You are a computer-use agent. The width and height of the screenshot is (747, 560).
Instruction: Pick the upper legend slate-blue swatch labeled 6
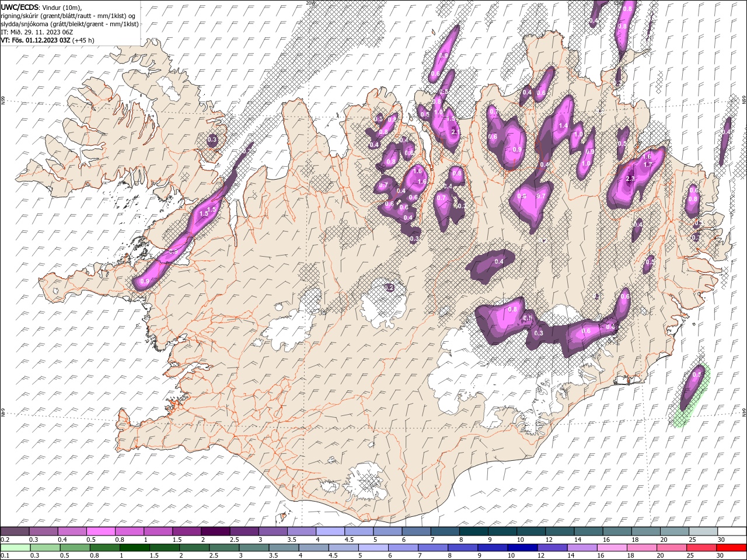pos(417,531)
